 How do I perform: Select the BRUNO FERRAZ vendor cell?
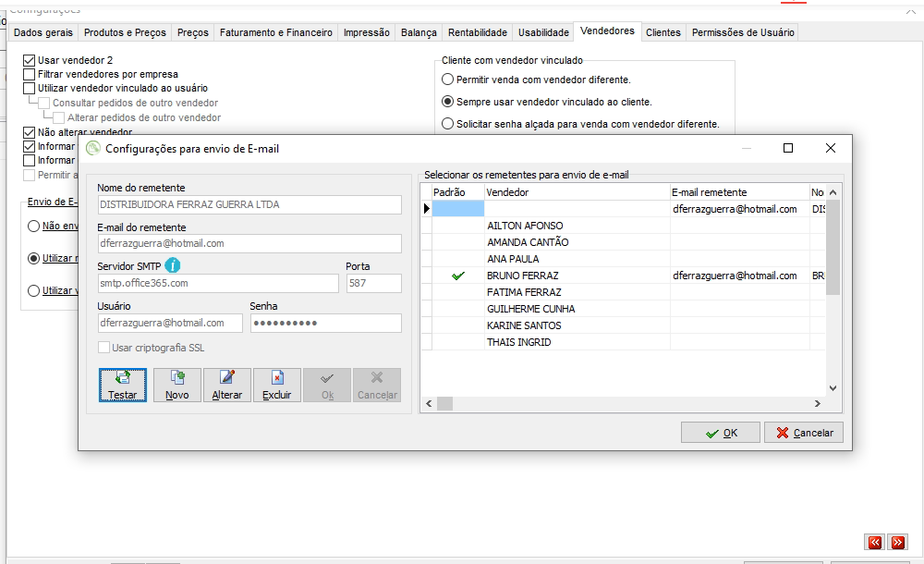tap(577, 276)
